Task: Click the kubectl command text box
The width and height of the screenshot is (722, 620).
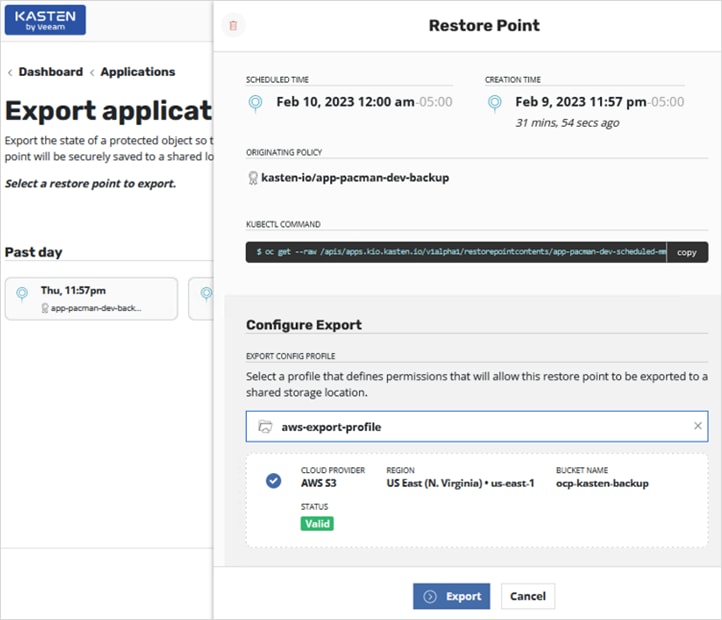Action: click(456, 252)
